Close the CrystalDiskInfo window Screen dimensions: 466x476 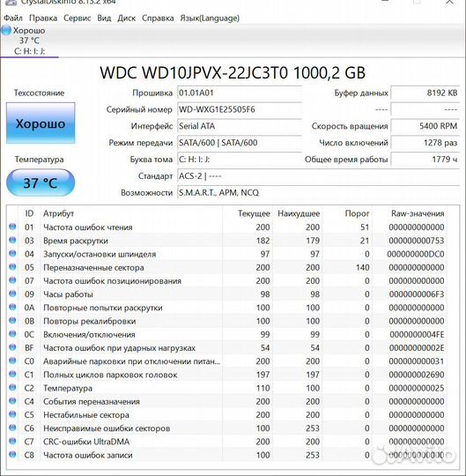(x=449, y=2)
